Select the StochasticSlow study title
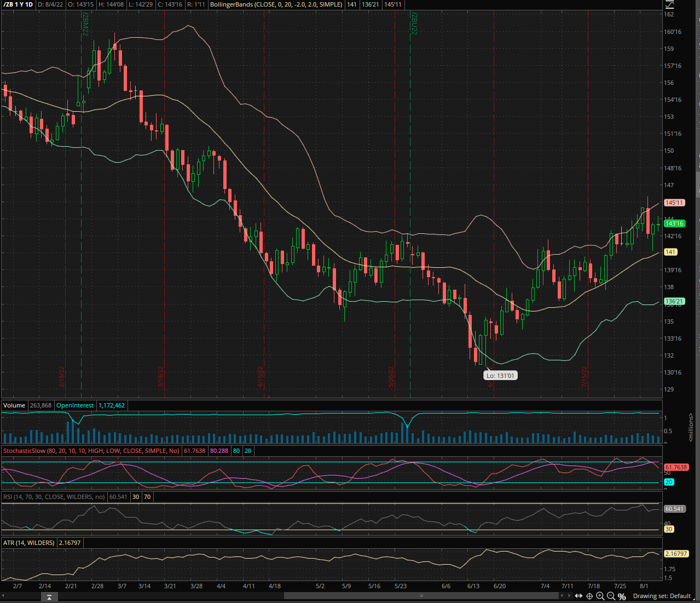 [91, 451]
